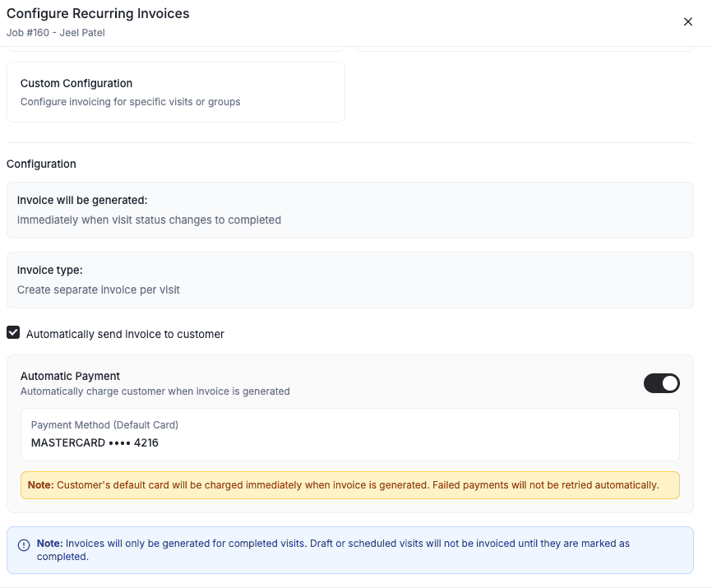This screenshot has width=712, height=588.
Task: Select the Custom Configuration option
Action: coord(175,90)
